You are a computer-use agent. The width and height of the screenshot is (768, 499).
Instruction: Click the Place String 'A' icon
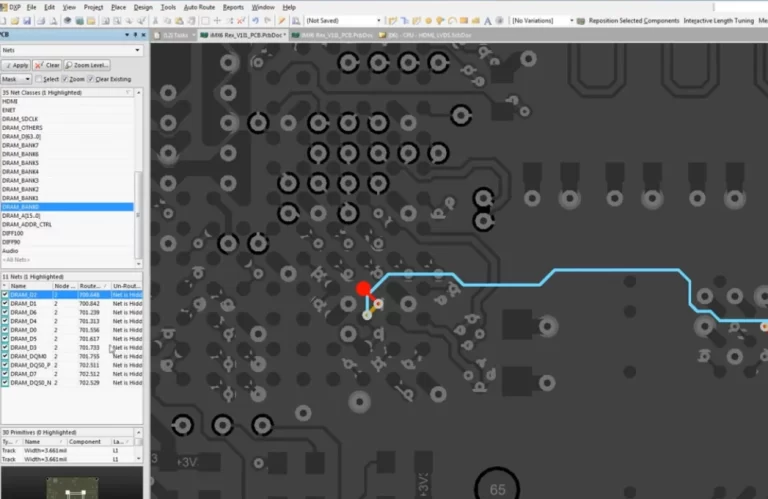point(488,21)
